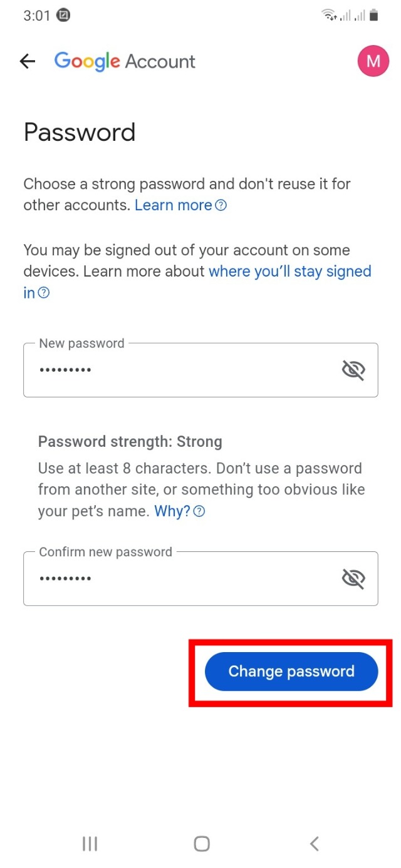Show the New password characters
The height and width of the screenshot is (868, 401).
[353, 370]
